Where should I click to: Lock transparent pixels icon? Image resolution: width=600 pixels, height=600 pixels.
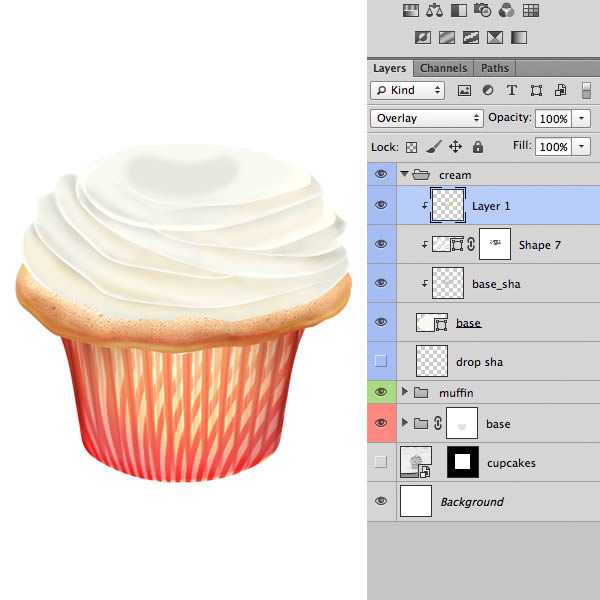(411, 147)
